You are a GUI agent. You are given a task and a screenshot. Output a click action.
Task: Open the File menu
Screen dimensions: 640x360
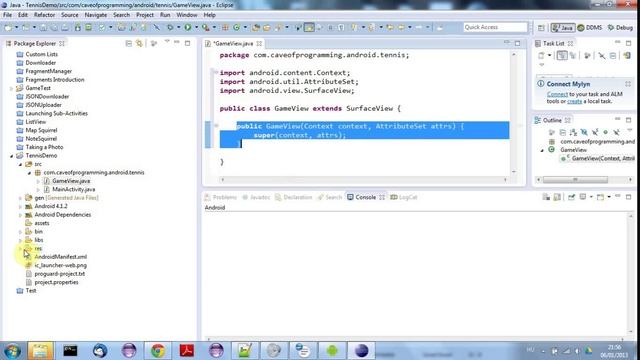pos(7,15)
